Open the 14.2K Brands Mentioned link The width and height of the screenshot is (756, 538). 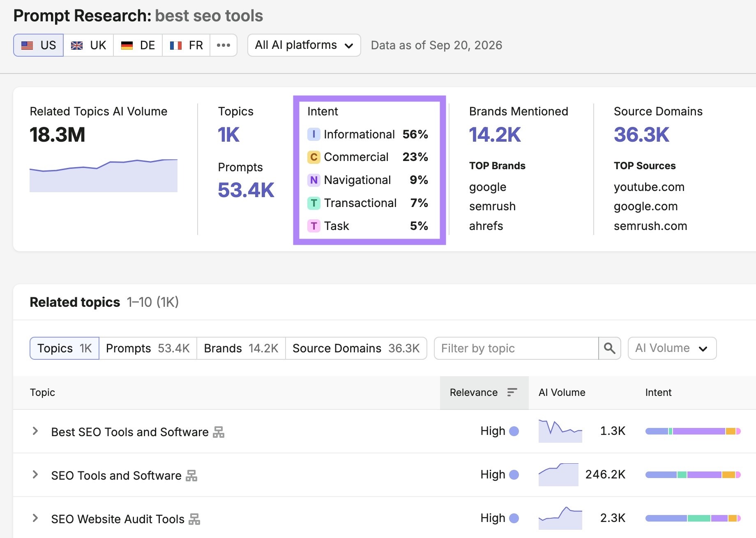pyautogui.click(x=495, y=135)
